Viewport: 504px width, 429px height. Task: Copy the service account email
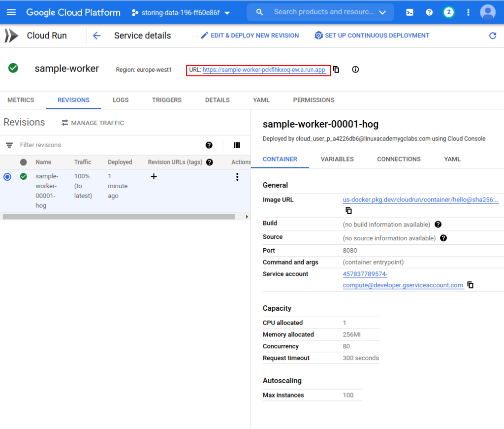(x=470, y=285)
